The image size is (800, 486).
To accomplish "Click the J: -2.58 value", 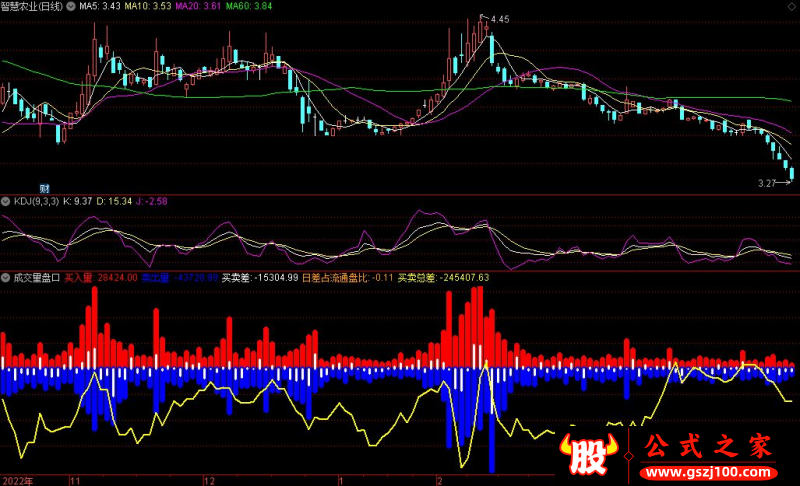I will [x=152, y=201].
